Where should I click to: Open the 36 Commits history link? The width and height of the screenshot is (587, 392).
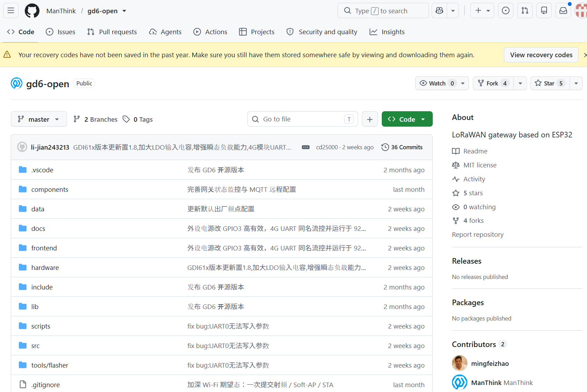402,147
